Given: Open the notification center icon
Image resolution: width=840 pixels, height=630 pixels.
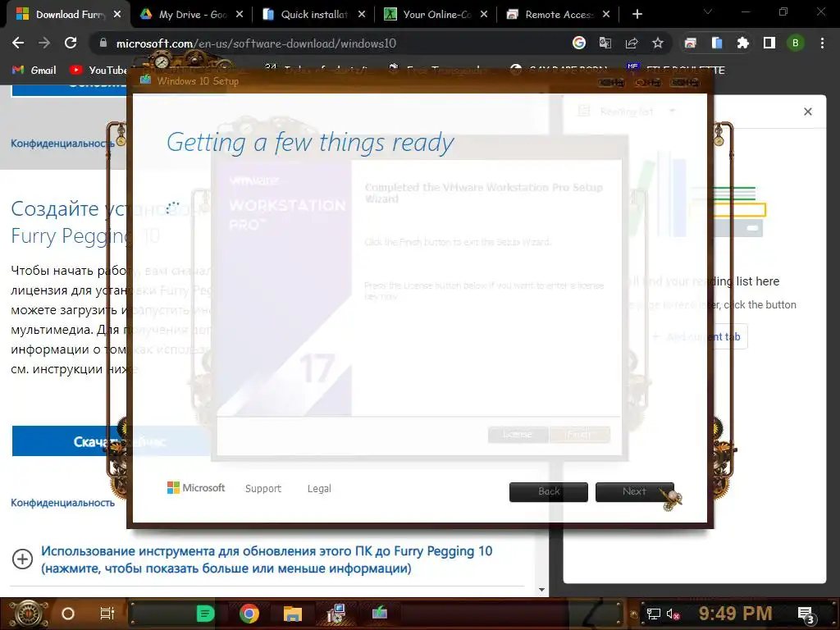Looking at the screenshot, I should pyautogui.click(x=806, y=614).
